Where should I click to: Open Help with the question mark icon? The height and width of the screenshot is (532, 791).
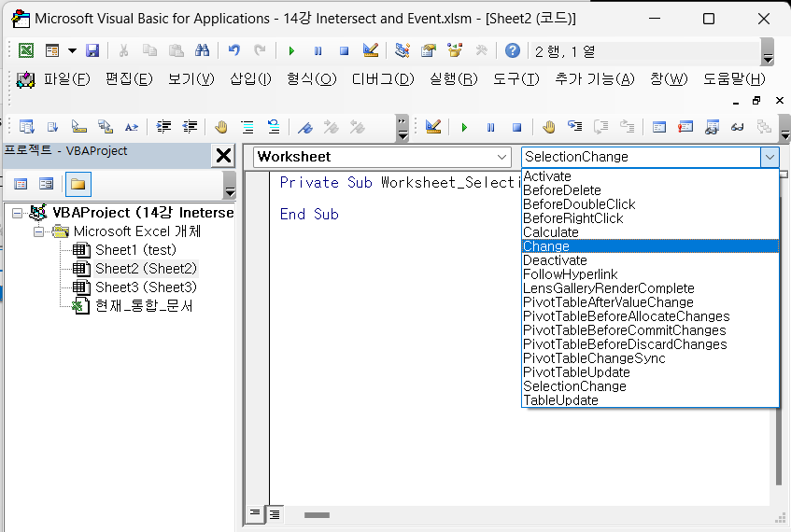pos(513,51)
